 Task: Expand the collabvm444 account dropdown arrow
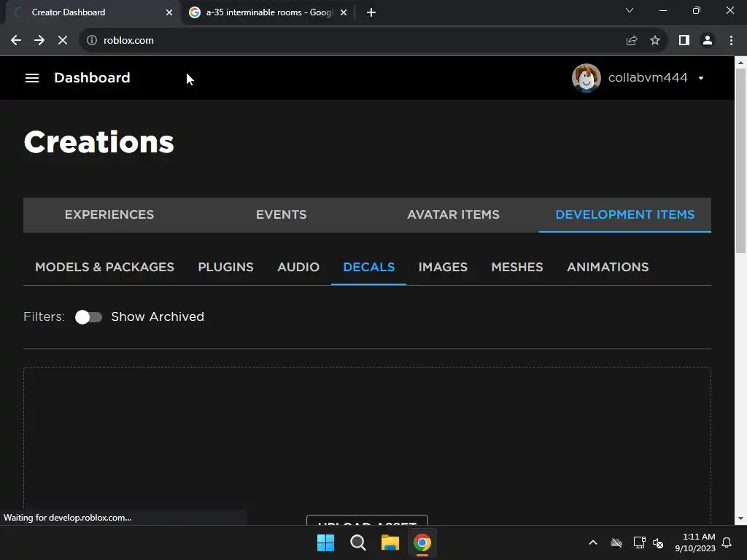click(x=701, y=78)
